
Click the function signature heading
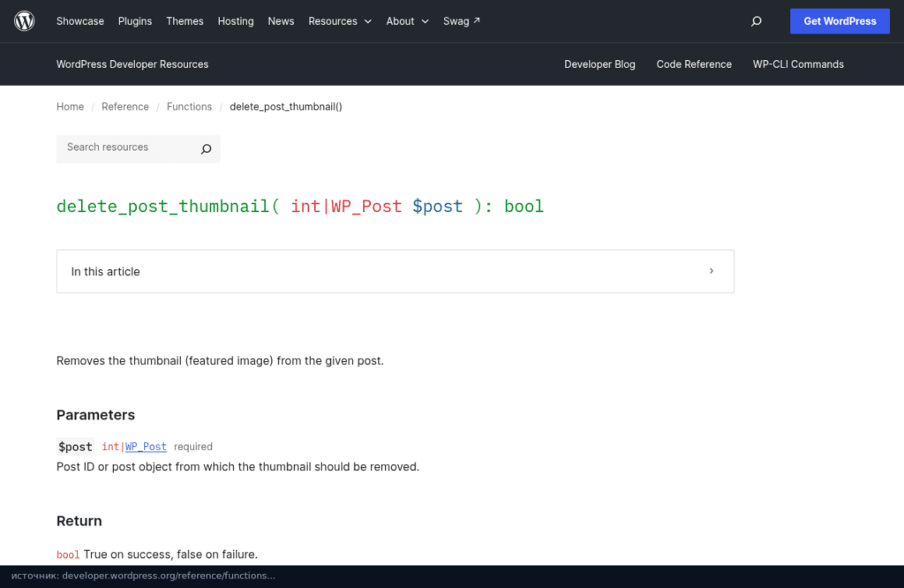300,207
